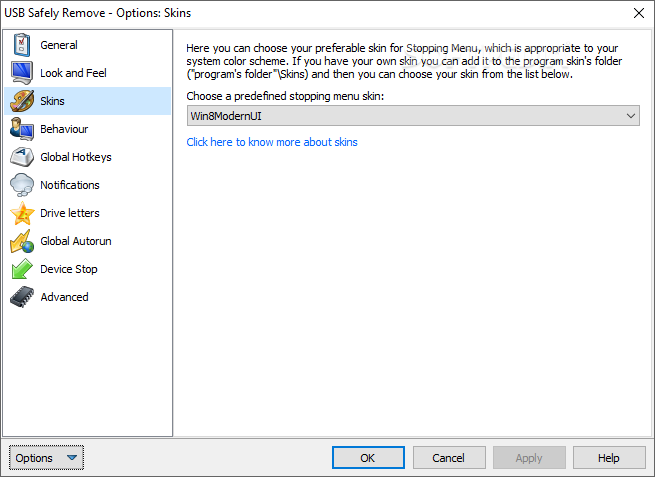
Task: Click the Global Hotkeys keyboard key icon
Action: point(22,157)
